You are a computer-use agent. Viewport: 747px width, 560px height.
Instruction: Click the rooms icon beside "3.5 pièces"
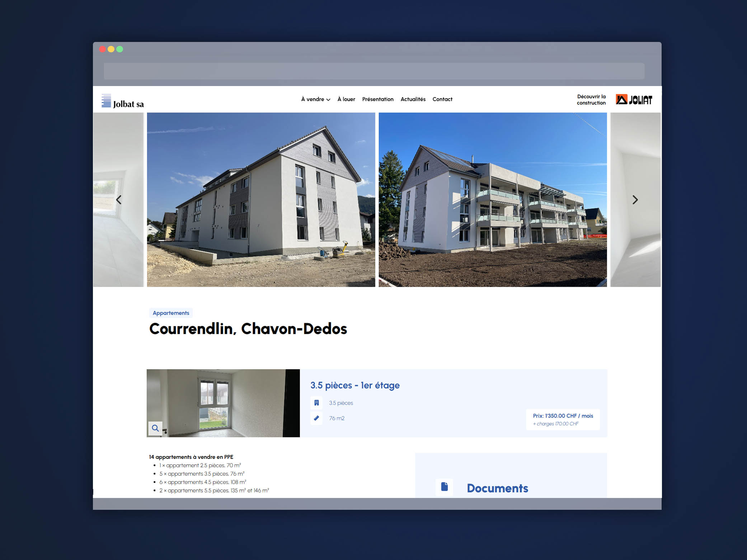tap(316, 403)
